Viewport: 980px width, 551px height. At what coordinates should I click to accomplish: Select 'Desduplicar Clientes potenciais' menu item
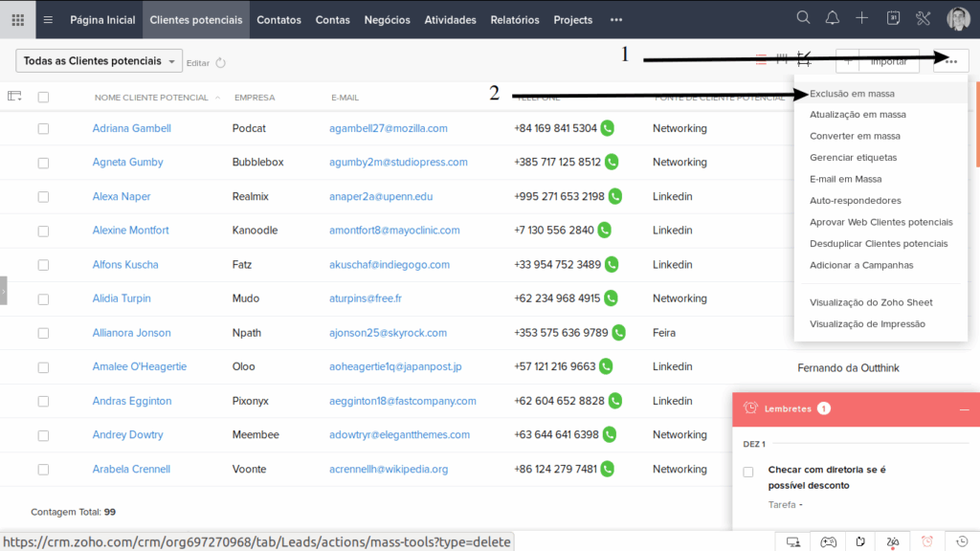click(880, 244)
